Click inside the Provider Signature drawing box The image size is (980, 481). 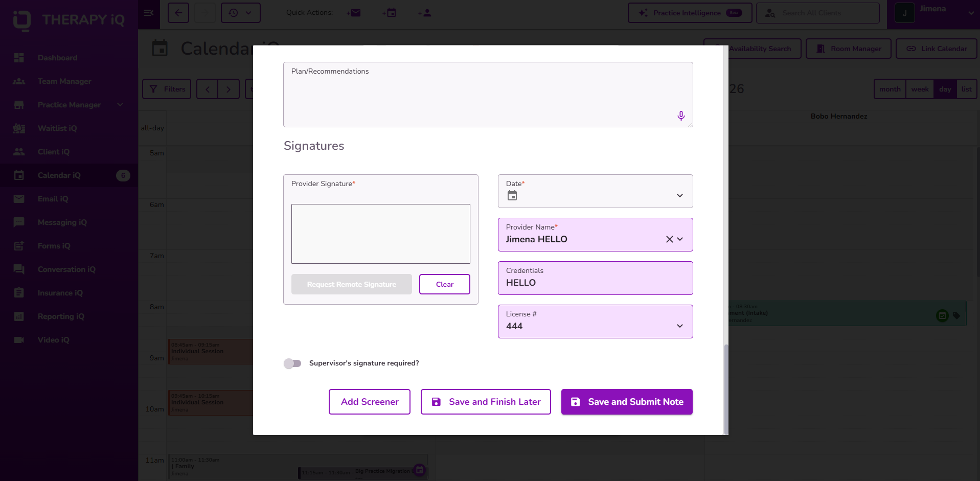(381, 234)
